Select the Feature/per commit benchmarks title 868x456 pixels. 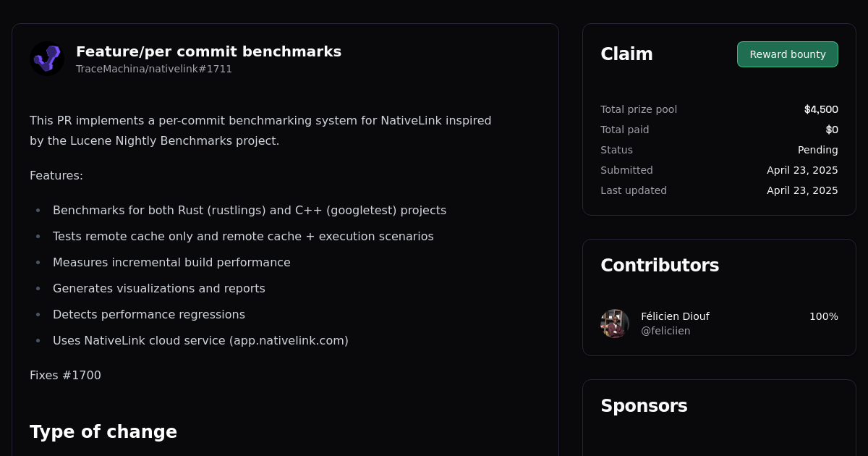(209, 51)
